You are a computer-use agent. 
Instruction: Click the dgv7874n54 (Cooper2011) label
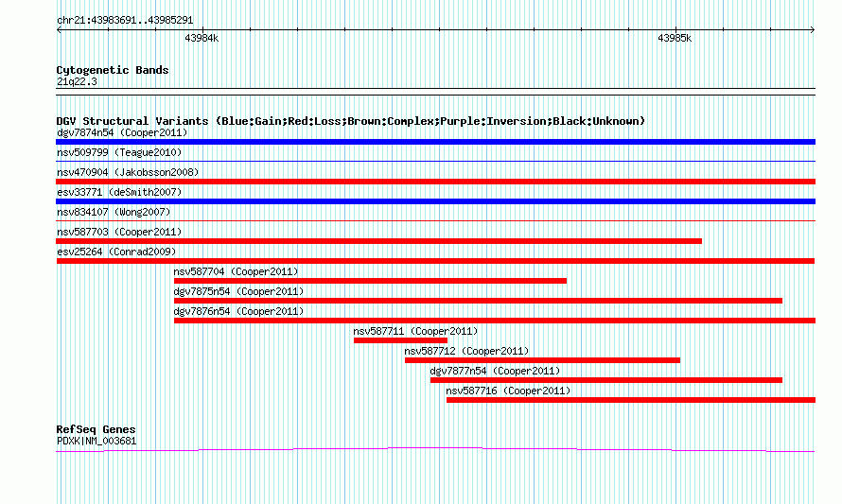coord(122,132)
